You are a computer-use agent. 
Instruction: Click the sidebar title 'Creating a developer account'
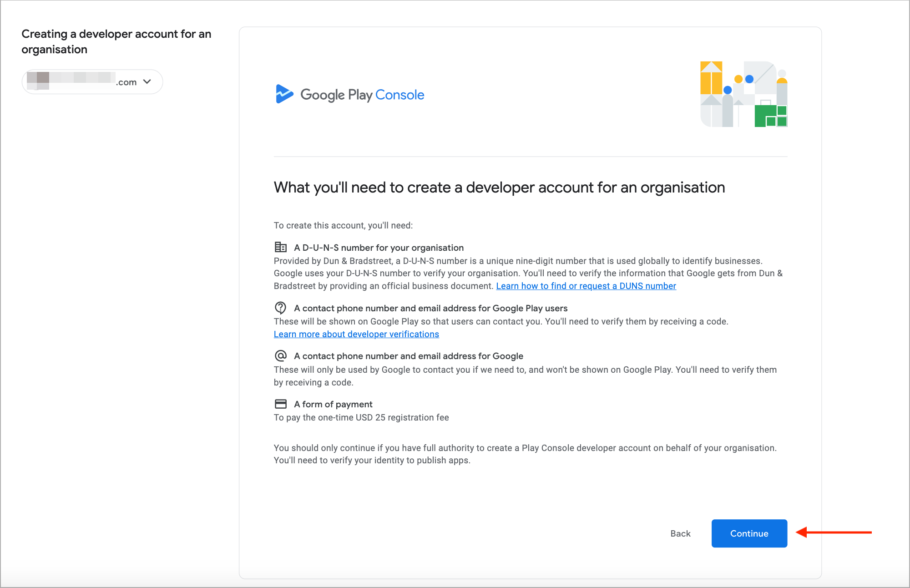pos(116,41)
